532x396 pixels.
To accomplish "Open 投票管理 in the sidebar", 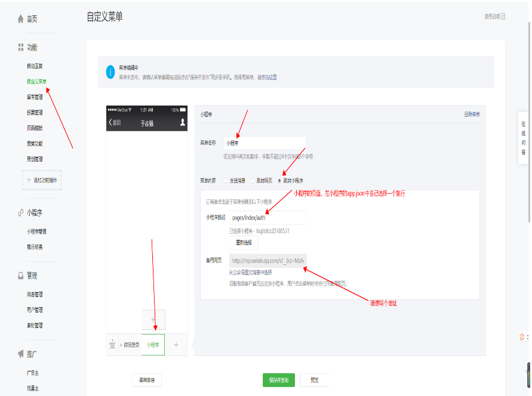I will 35,113.
